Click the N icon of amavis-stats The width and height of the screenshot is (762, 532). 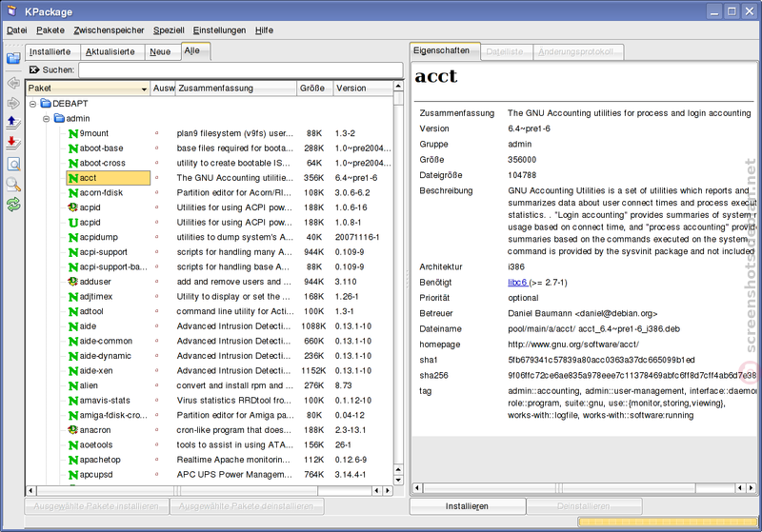[x=73, y=401]
